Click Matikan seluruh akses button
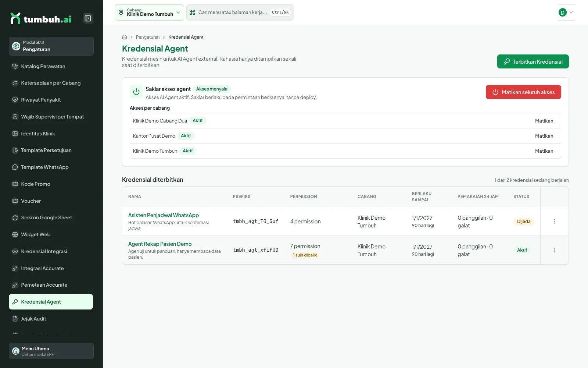This screenshot has width=588, height=368. (523, 92)
